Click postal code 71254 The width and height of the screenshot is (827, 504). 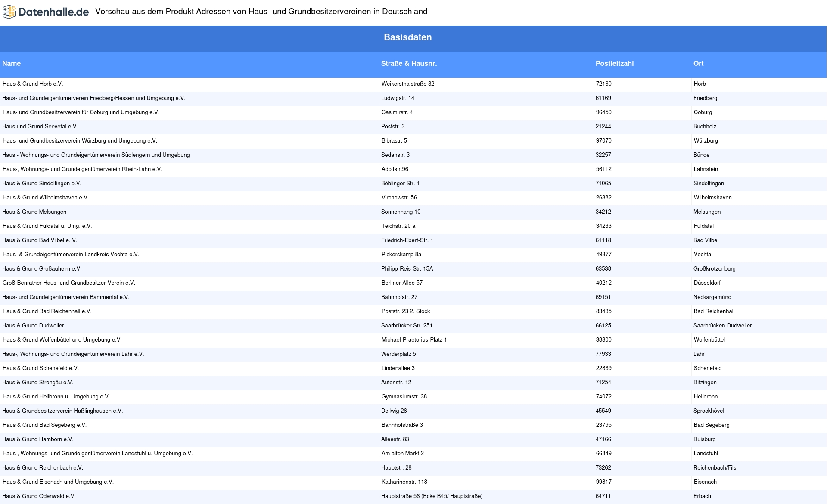pos(603,383)
